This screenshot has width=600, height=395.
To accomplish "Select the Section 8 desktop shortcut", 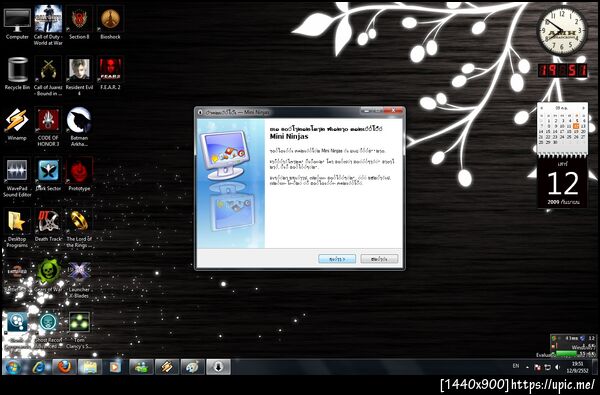I will coord(79,23).
